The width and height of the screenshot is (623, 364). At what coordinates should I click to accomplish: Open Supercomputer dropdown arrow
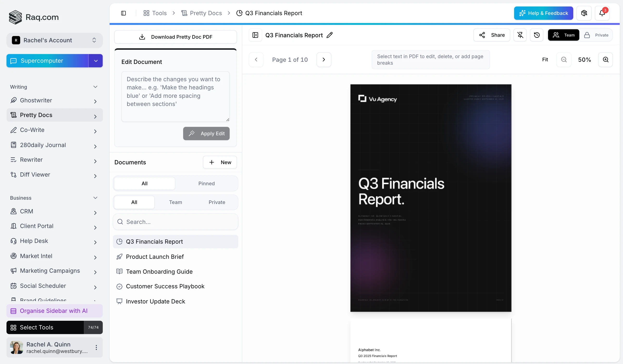click(x=96, y=61)
